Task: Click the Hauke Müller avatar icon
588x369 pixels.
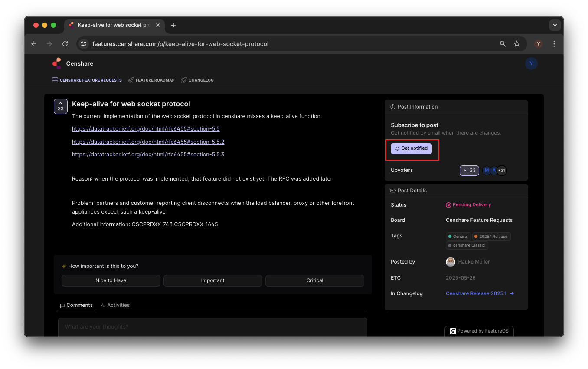Action: [451, 262]
